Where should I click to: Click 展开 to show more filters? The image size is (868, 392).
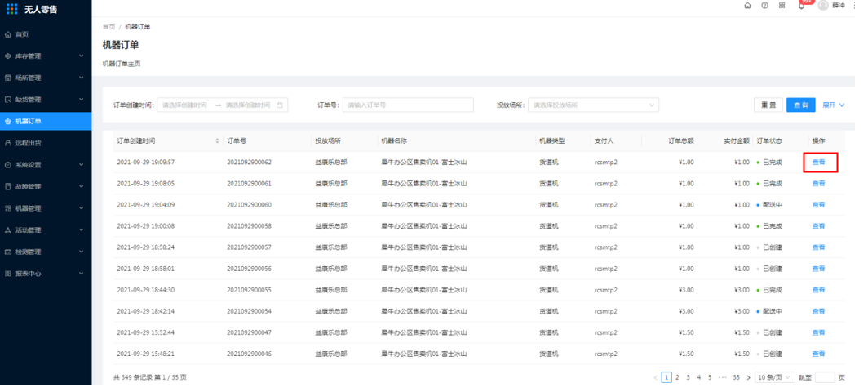pos(833,105)
